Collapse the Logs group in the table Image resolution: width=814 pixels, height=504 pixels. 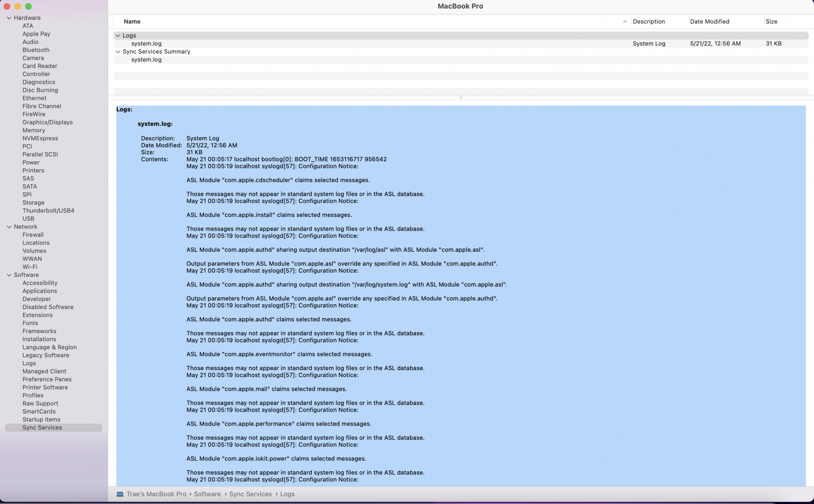pyautogui.click(x=118, y=35)
